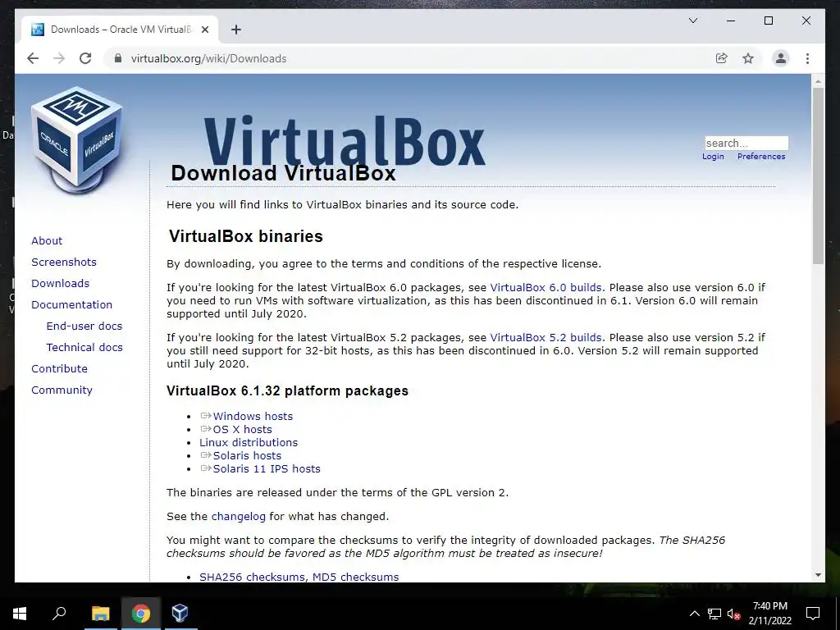Open Contribute in the sidebar
The image size is (840, 630).
(59, 369)
